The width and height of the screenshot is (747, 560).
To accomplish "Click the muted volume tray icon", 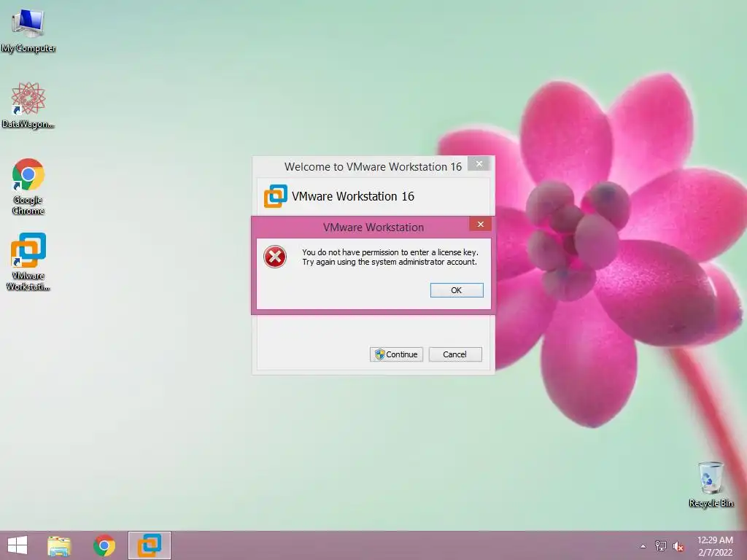I will 678,546.
